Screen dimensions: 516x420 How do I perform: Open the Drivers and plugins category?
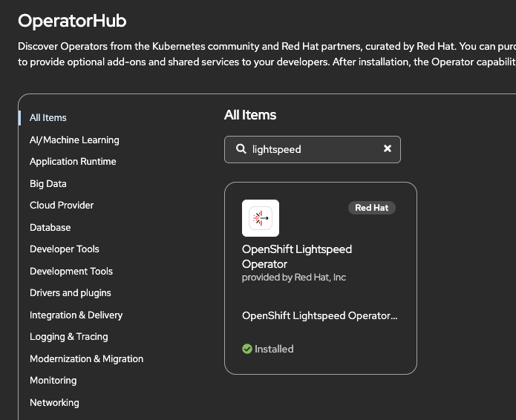pyautogui.click(x=70, y=292)
